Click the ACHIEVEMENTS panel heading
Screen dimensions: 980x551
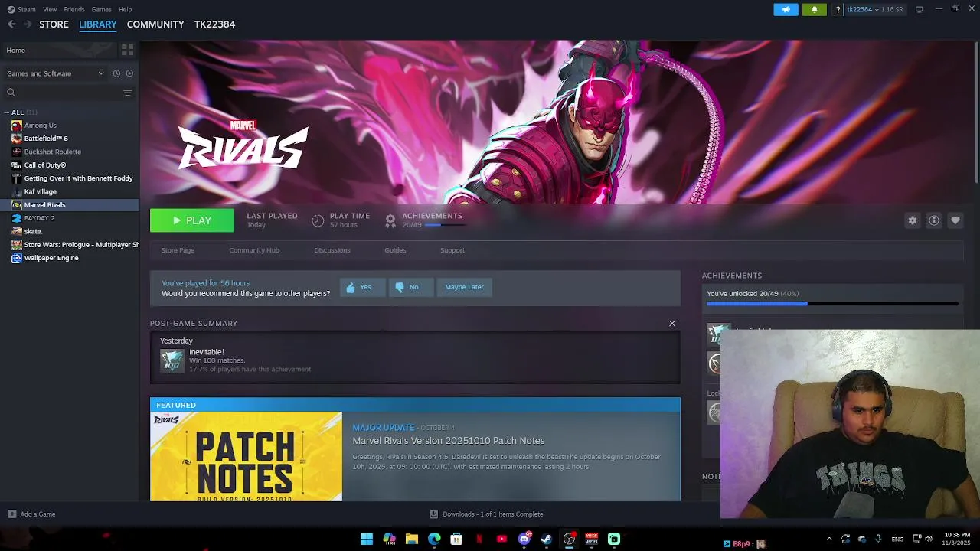coord(732,275)
